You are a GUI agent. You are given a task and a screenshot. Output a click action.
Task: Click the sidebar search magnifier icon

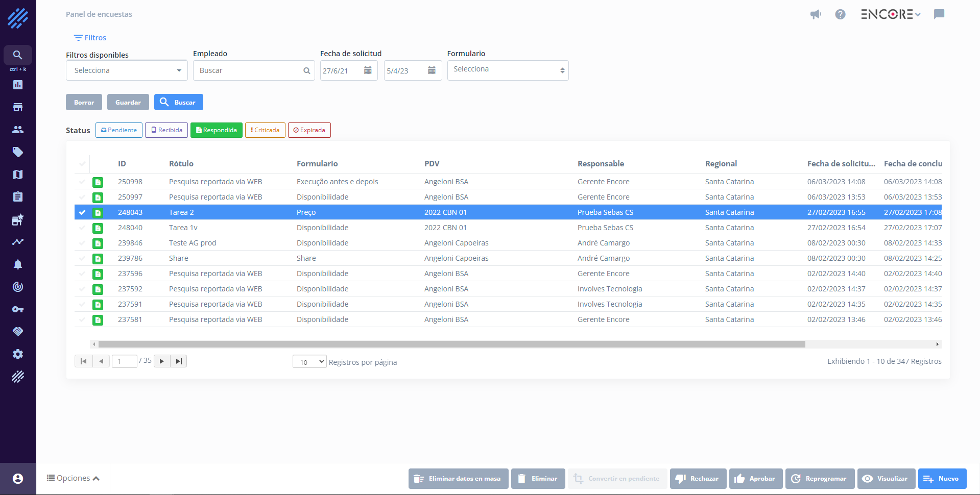(18, 55)
